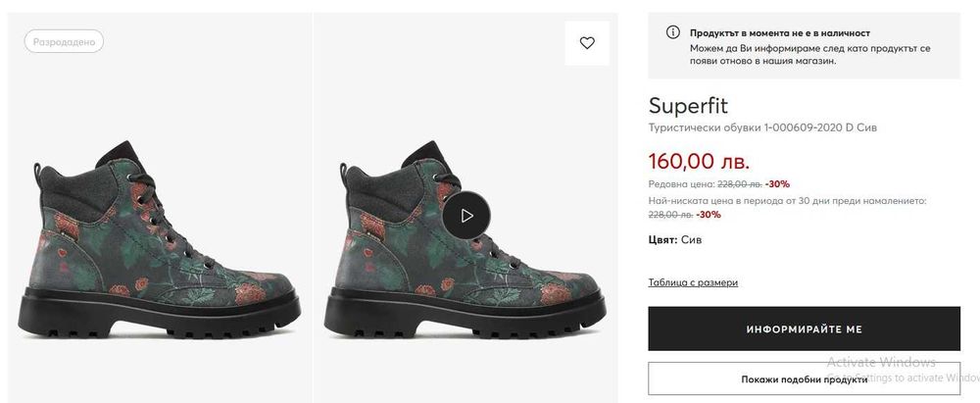Play the product video

pyautogui.click(x=466, y=215)
